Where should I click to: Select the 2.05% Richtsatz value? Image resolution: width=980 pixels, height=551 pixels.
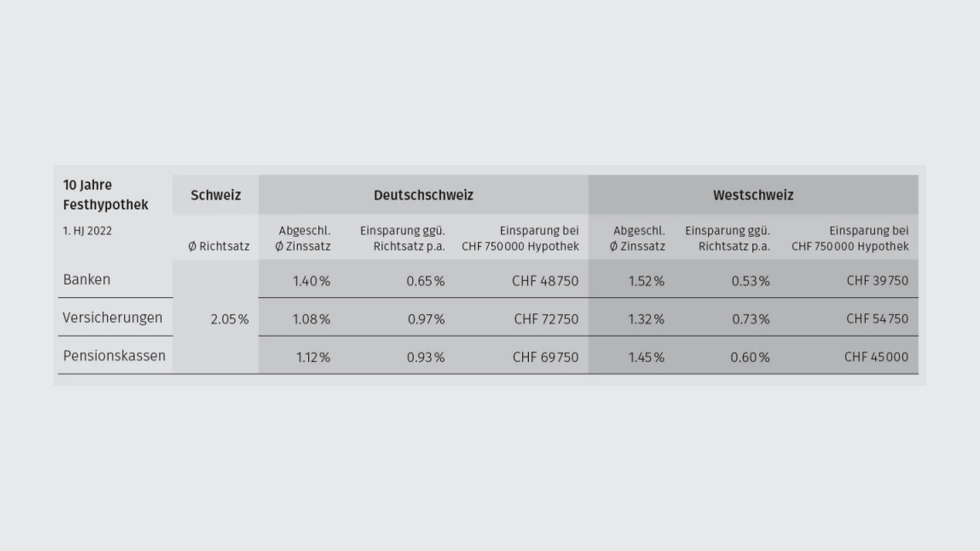coord(230,319)
